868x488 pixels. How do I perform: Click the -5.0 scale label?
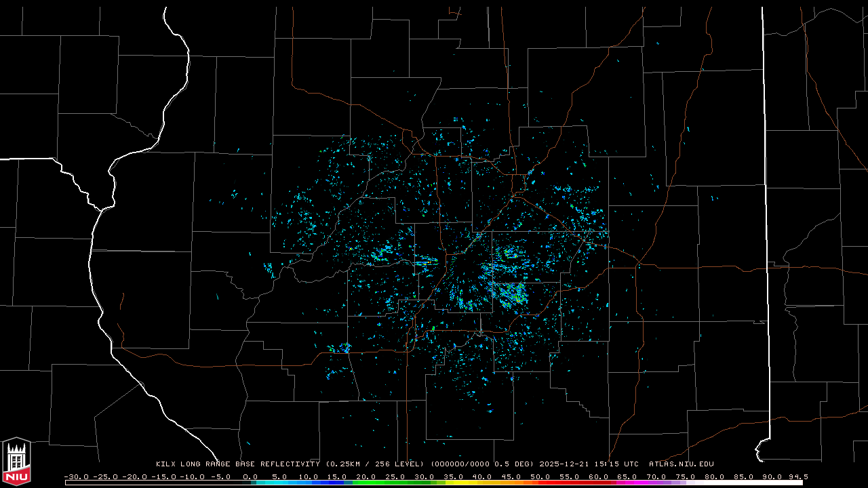tap(220, 476)
